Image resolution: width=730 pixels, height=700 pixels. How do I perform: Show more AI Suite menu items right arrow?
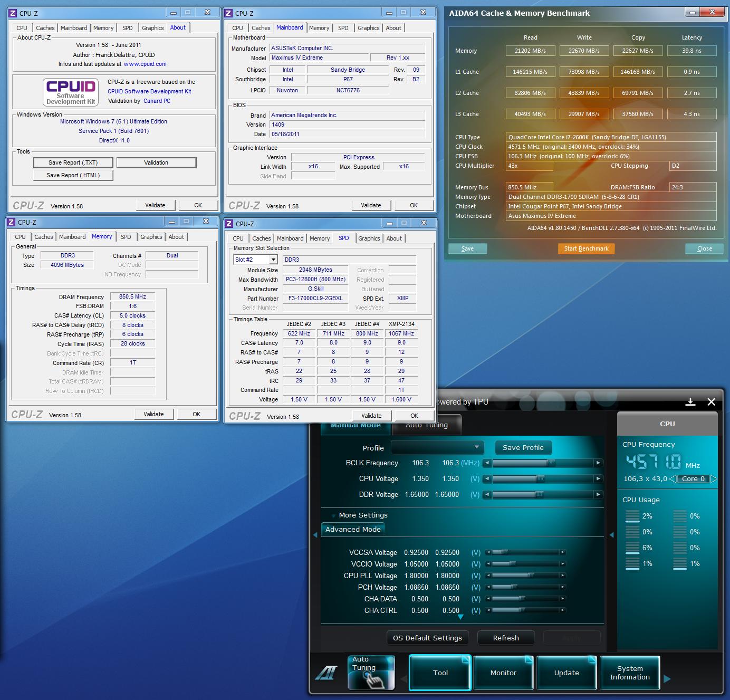[667, 678]
